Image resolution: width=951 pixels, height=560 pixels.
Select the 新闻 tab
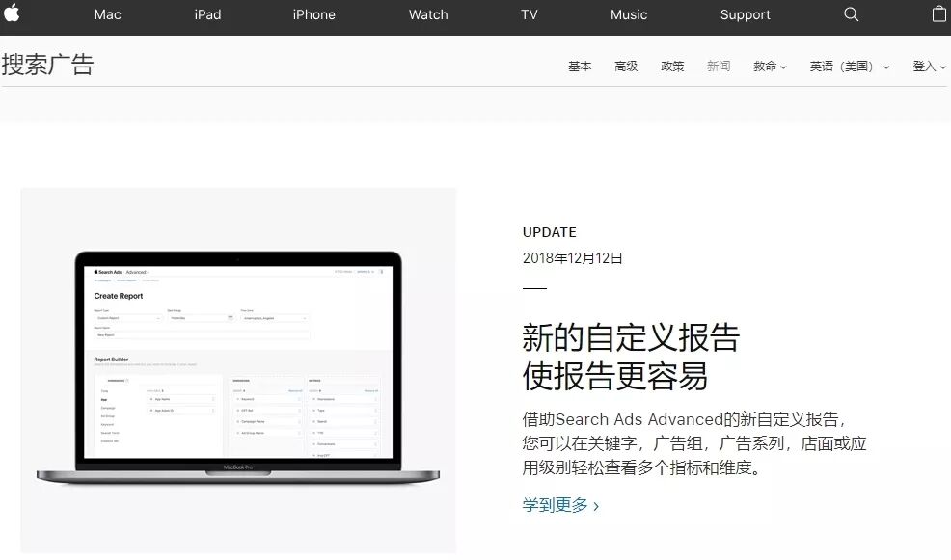[x=719, y=67]
